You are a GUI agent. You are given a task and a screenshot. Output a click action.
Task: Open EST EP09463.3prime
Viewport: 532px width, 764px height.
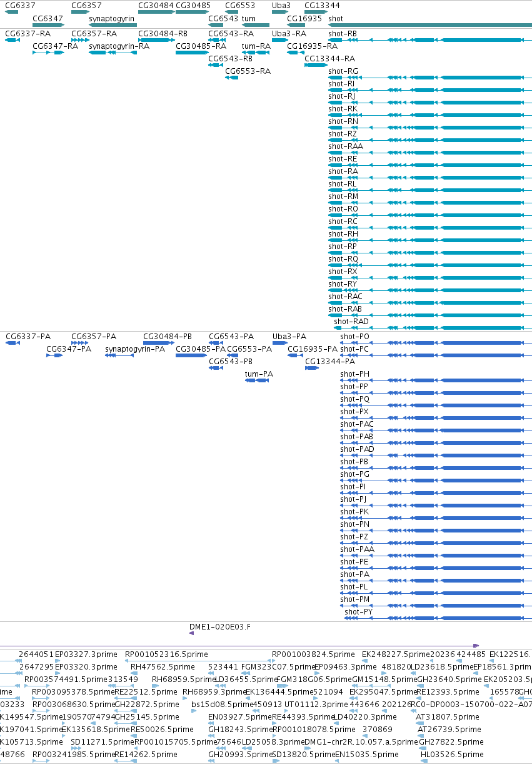344,667
